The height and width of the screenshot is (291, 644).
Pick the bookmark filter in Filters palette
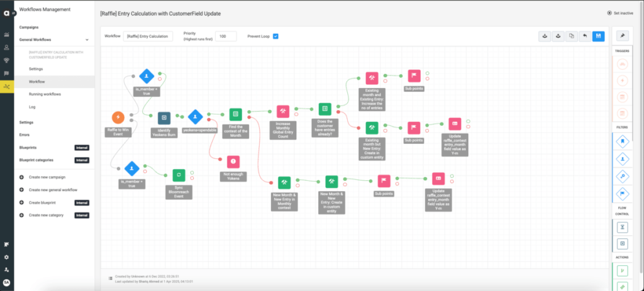(x=623, y=141)
